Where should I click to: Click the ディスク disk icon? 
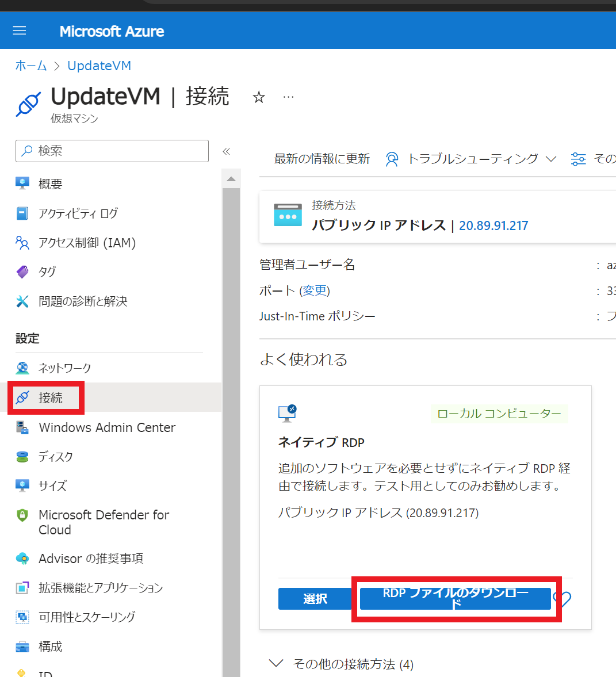point(22,457)
